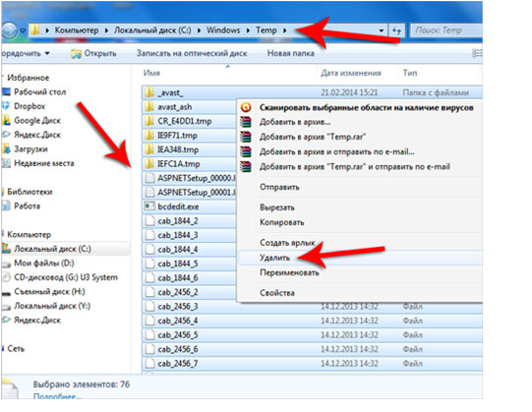Click the change view icon
The height and width of the screenshot is (412, 532).
tap(477, 53)
